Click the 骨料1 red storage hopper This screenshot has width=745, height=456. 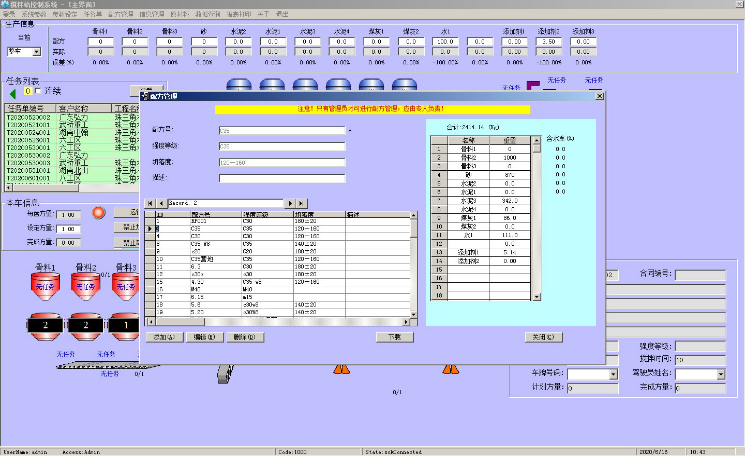pos(45,285)
